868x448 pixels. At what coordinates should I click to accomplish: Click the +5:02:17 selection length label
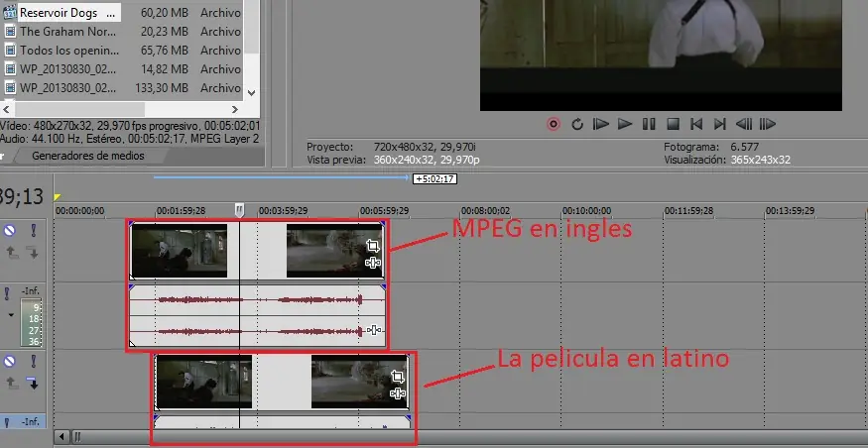click(x=435, y=178)
